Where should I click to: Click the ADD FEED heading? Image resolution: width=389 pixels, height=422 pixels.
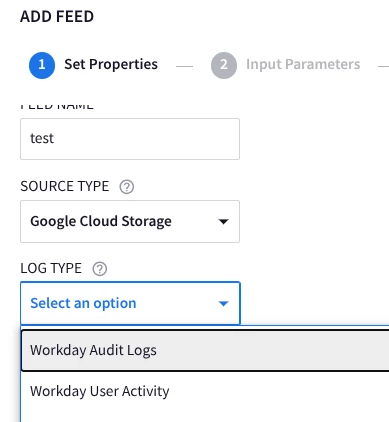point(57,16)
